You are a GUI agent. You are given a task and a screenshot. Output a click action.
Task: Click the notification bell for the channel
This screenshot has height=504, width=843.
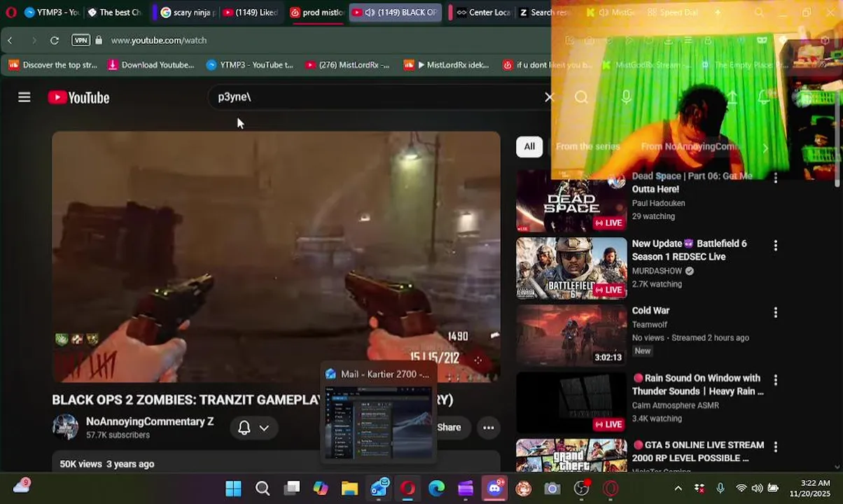[244, 428]
